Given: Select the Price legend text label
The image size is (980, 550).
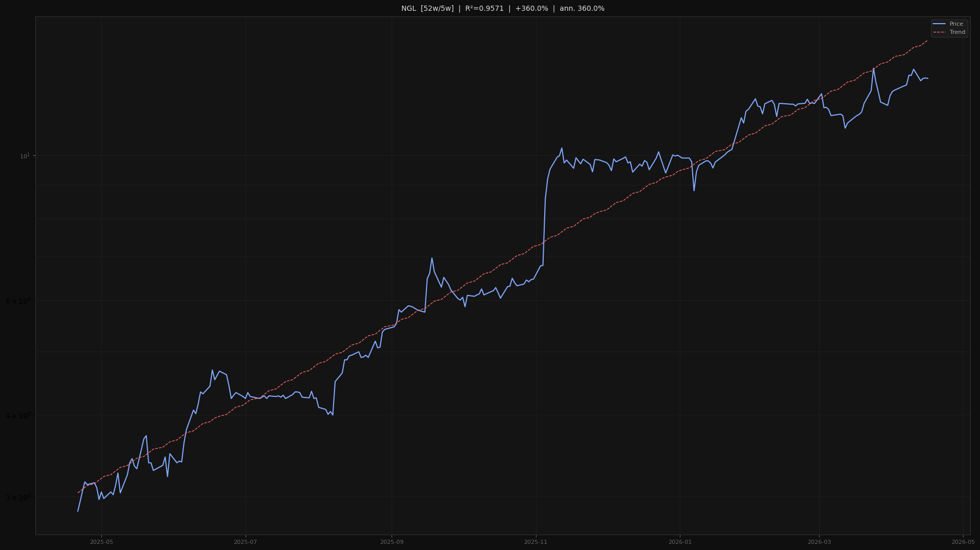Looking at the screenshot, I should (x=956, y=24).
